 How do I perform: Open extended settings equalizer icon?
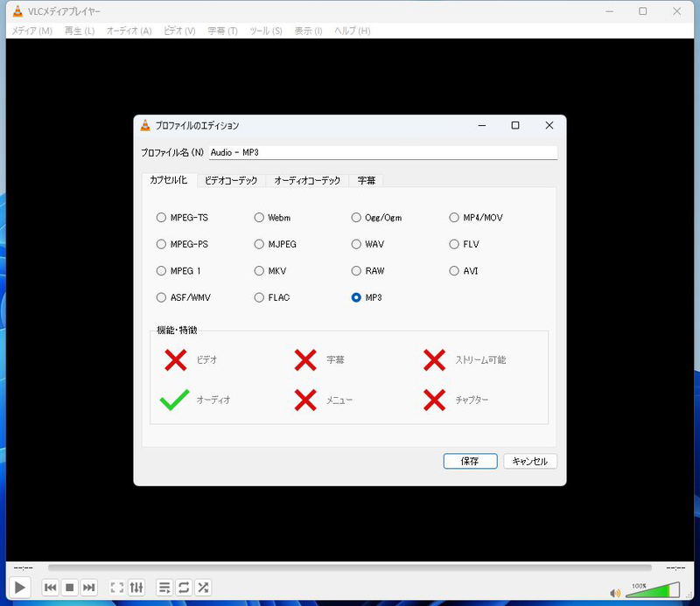click(136, 588)
